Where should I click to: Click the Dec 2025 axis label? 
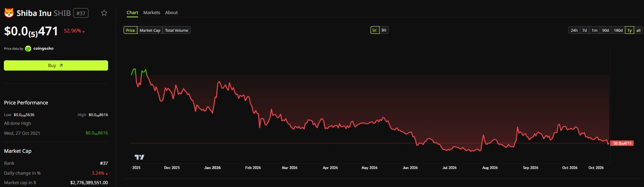pyautogui.click(x=172, y=168)
